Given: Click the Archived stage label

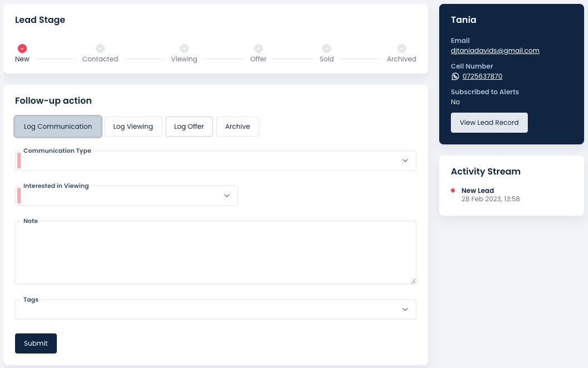Looking at the screenshot, I should [402, 59].
